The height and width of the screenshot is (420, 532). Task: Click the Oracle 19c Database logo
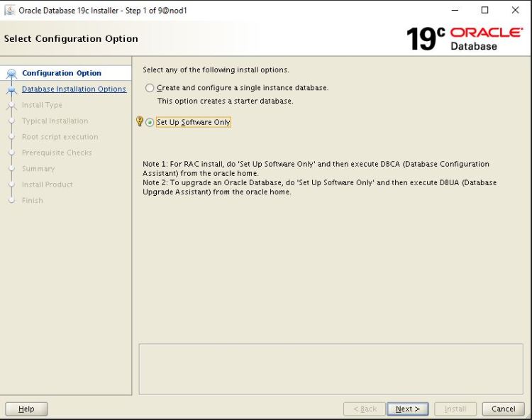coord(465,38)
